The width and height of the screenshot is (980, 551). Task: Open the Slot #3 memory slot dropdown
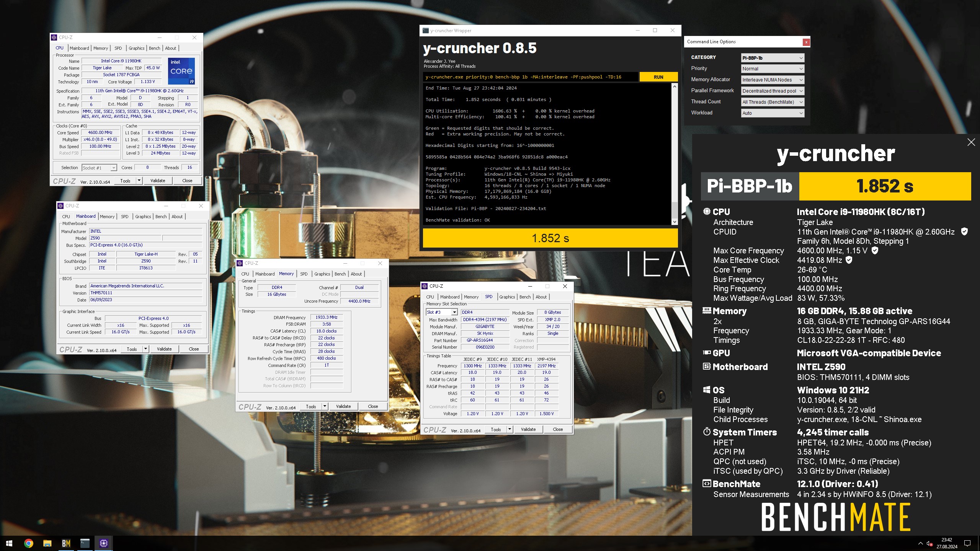coord(441,312)
